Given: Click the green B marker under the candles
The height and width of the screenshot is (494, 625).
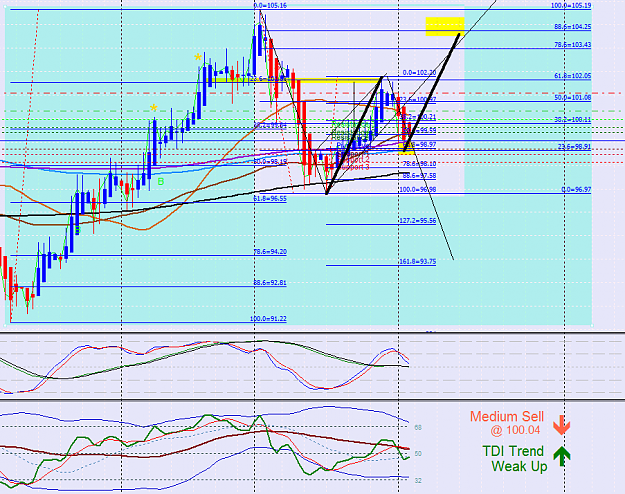Looking at the screenshot, I should (160, 182).
